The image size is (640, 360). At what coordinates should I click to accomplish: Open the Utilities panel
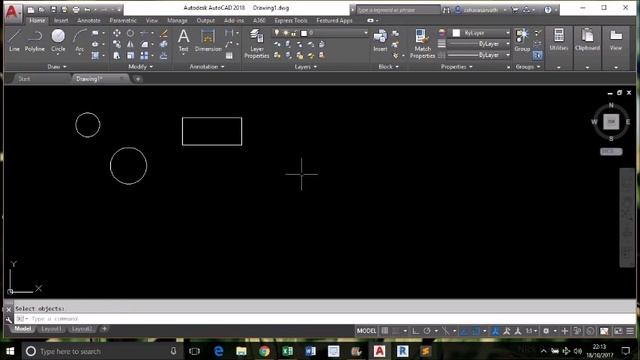click(x=558, y=40)
